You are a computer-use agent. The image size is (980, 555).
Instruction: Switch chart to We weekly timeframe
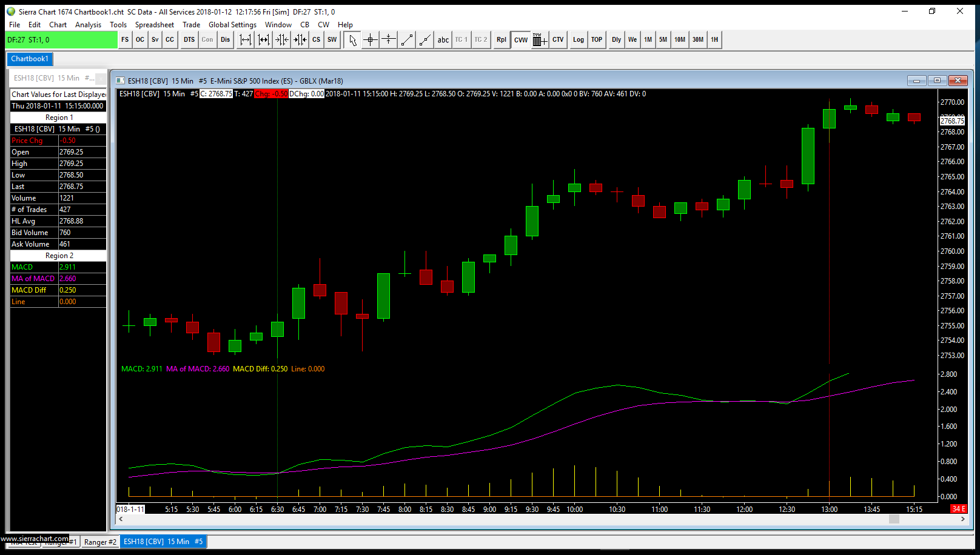click(633, 40)
